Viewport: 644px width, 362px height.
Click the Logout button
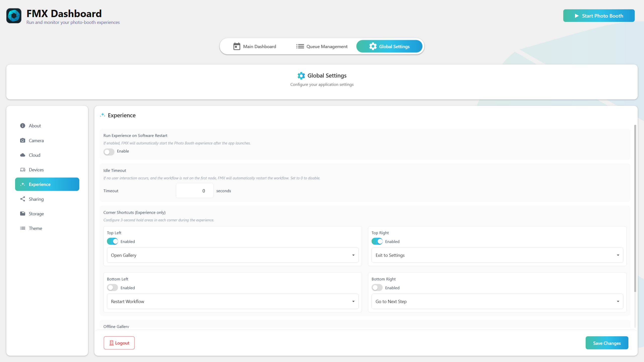click(119, 343)
